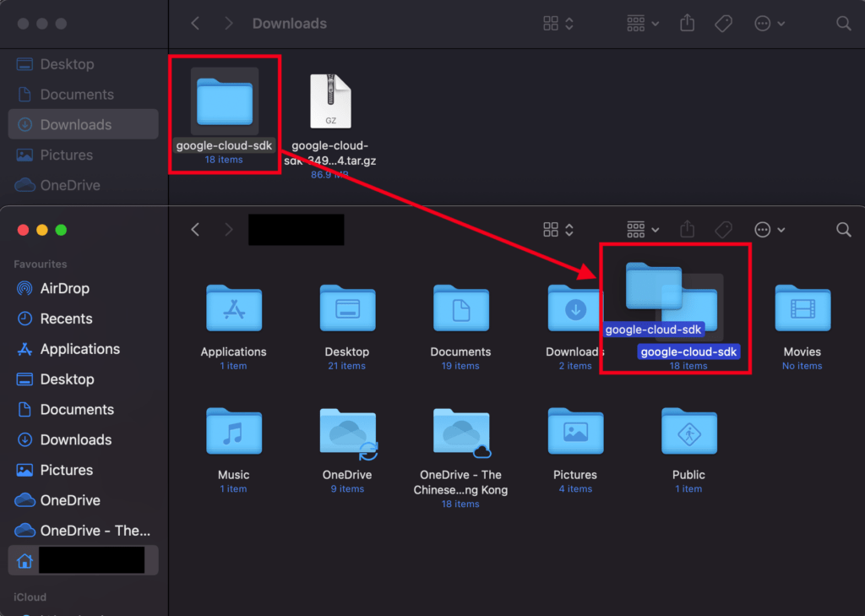Viewport: 865px width, 616px height.
Task: Select the Movies folder icon
Action: coord(802,308)
